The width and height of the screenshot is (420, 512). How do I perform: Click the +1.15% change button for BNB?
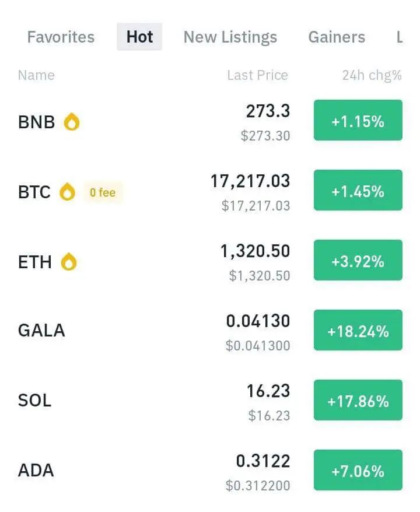[x=358, y=120]
